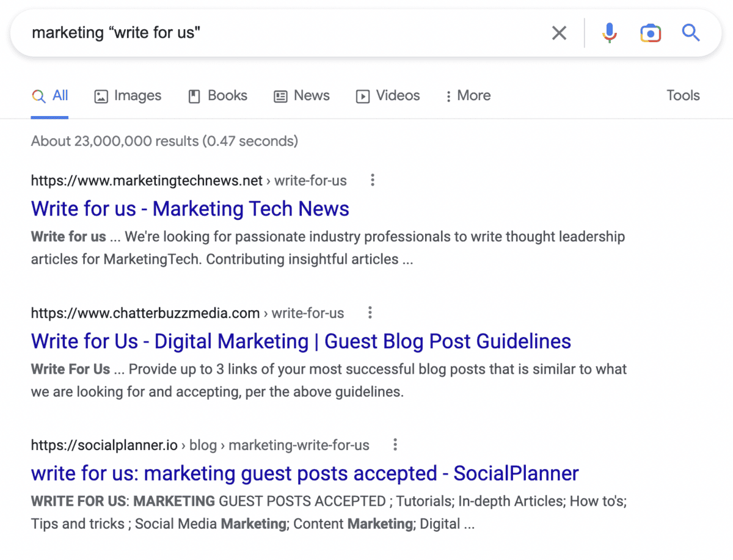Image resolution: width=733 pixels, height=560 pixels.
Task: Open options for the socialplanner.io result
Action: [x=395, y=445]
